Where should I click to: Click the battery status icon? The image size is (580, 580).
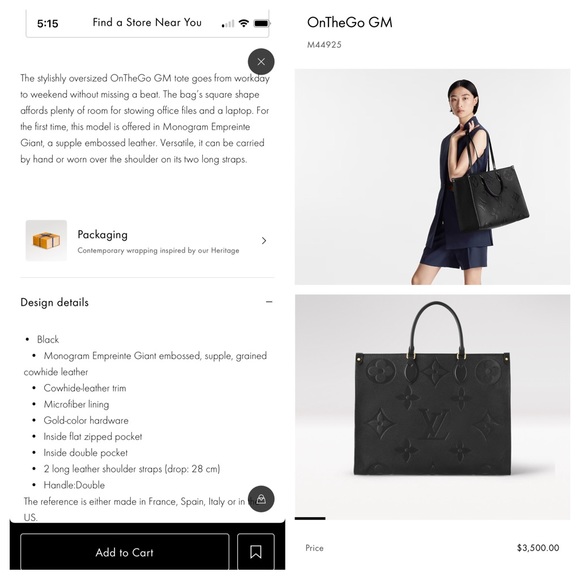pyautogui.click(x=262, y=24)
